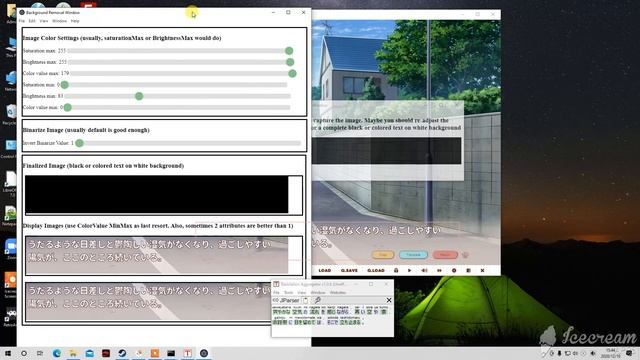Viewport: 640px width, 360px height.
Task: Adjust the Brightness max slider handle
Action: tap(290, 62)
